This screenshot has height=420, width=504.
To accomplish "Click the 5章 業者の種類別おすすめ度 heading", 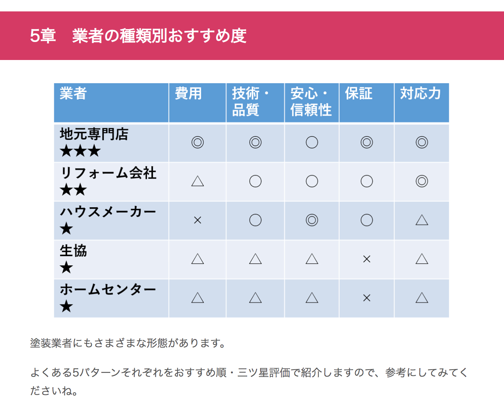I will tap(138, 36).
